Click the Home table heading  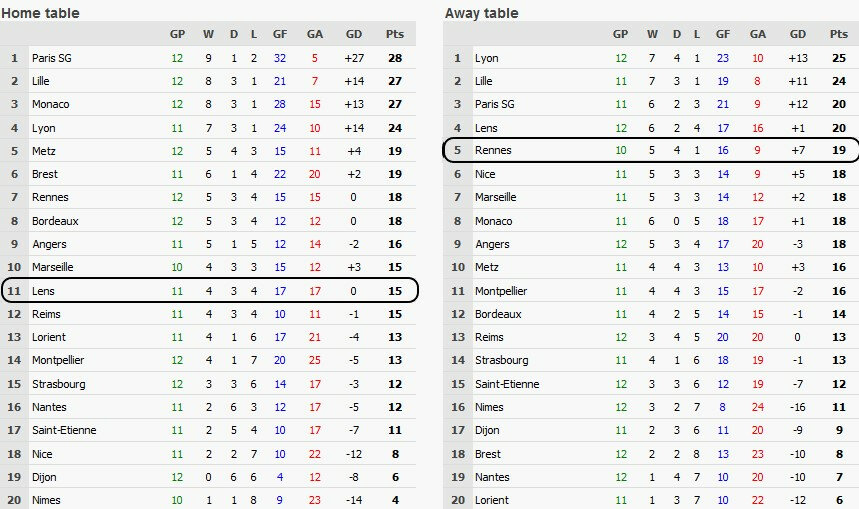41,13
